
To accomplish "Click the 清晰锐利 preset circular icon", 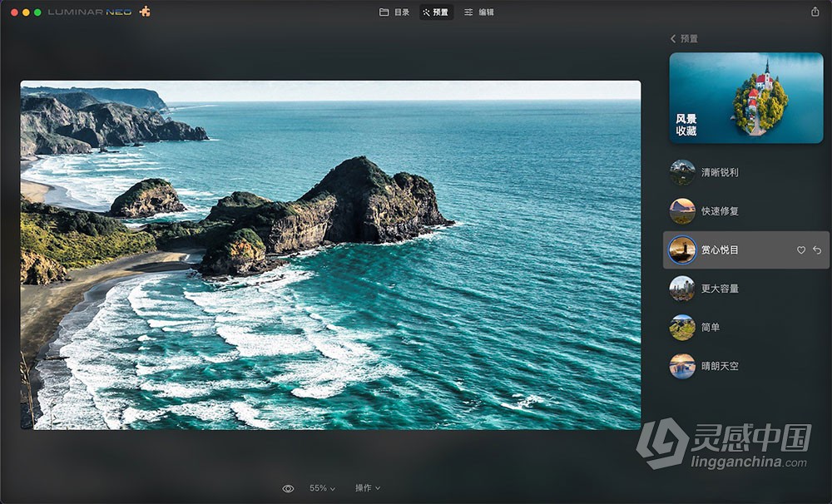I will (682, 172).
